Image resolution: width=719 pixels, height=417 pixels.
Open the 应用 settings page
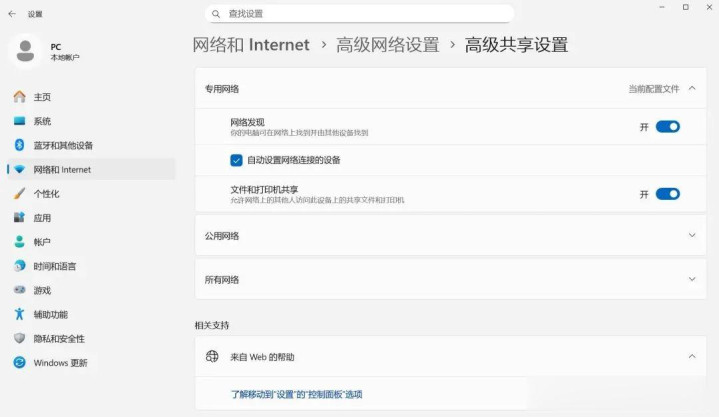pyautogui.click(x=91, y=218)
